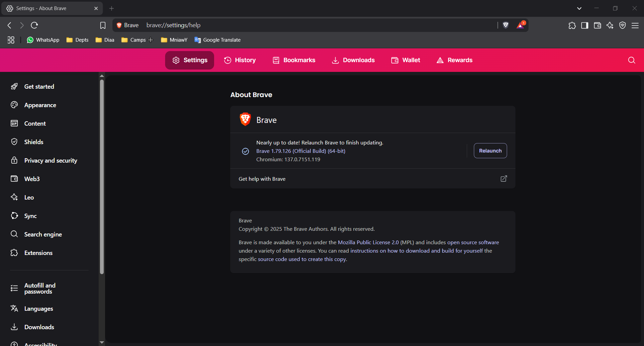Screen dimensions: 644x346
Task: Toggle the sidebar panel icon
Action: [x=585, y=25]
